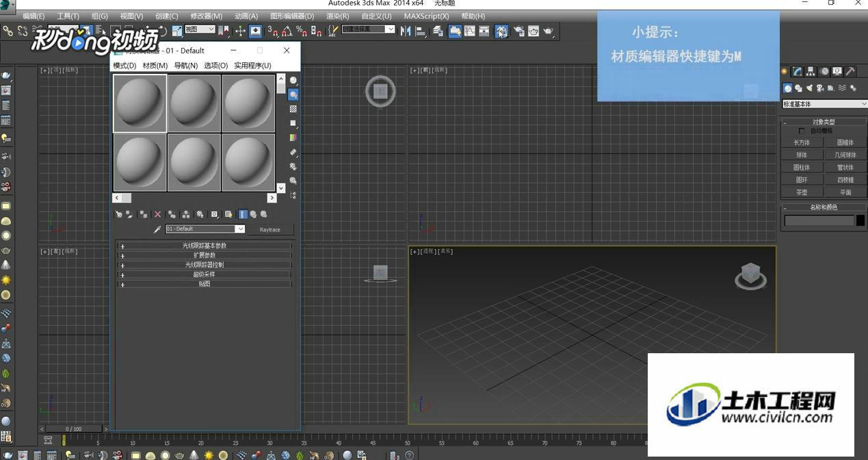Toggle the checkered Background icon
Viewport: 868px width, 460px height.
pos(293,109)
